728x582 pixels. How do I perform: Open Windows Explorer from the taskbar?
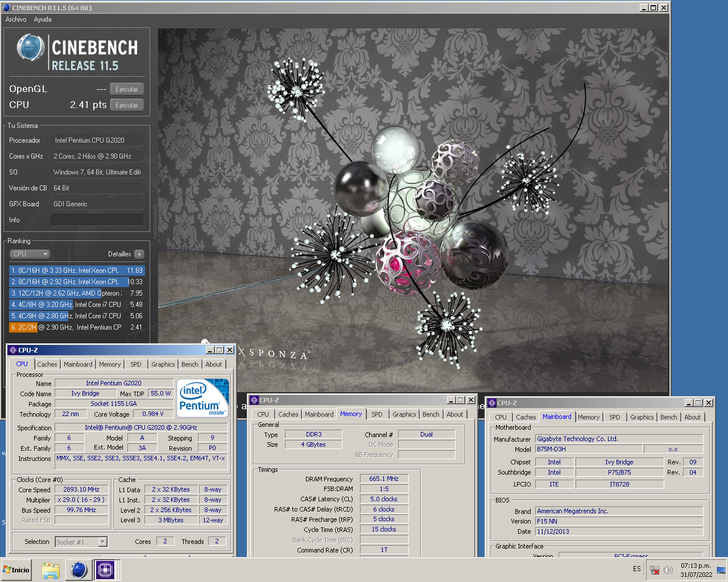click(x=51, y=570)
